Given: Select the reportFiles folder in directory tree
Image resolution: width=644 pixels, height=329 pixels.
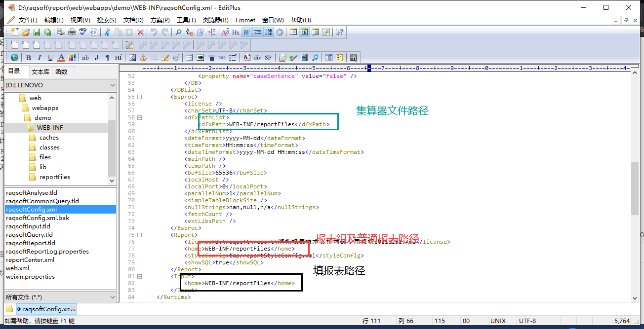Looking at the screenshot, I should pos(54,177).
